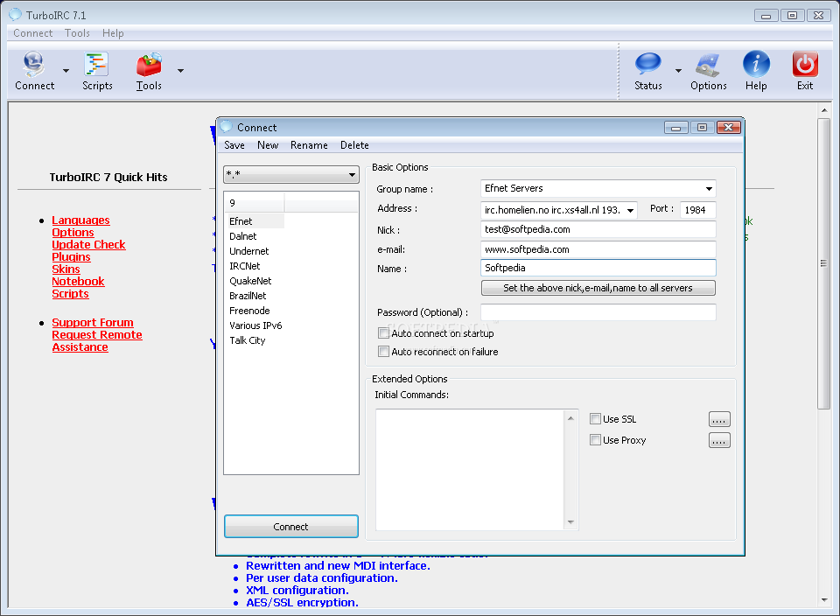Open SSL settings ellipsis button
This screenshot has height=616, width=840.
pos(719,419)
